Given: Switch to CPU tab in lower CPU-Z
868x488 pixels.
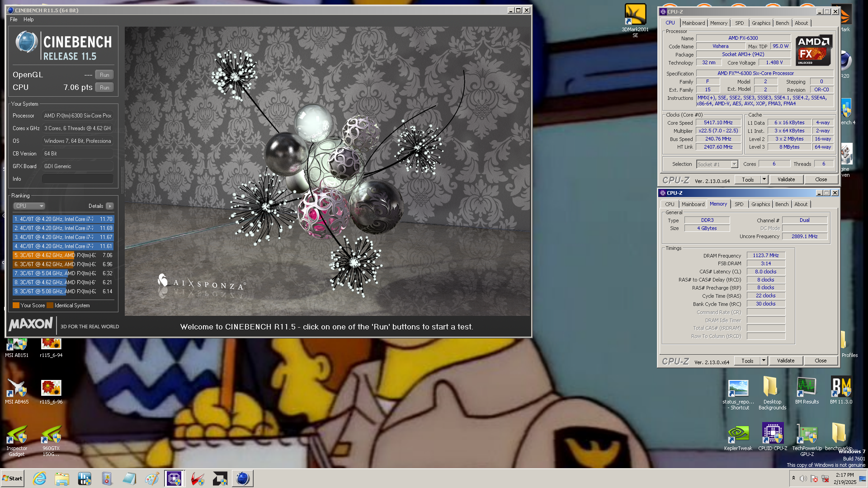Looking at the screenshot, I should pos(670,205).
